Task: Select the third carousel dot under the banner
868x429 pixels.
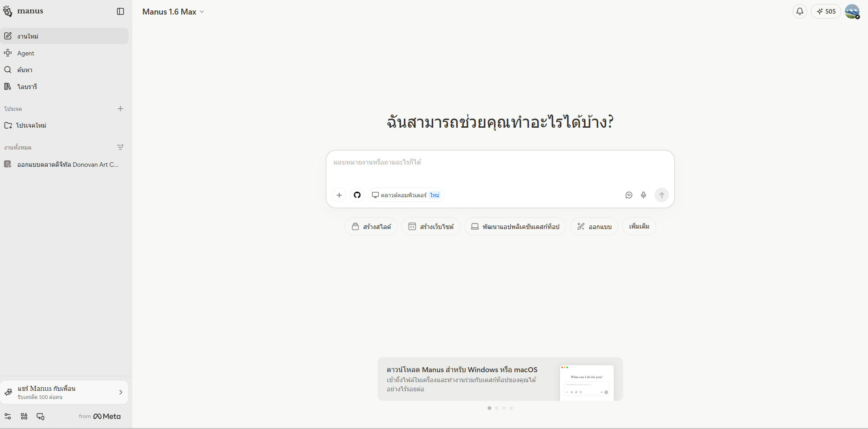Action: coord(504,408)
